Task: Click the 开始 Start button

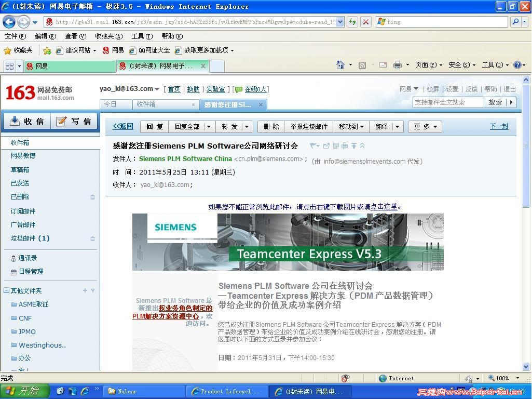Action: 25,391
